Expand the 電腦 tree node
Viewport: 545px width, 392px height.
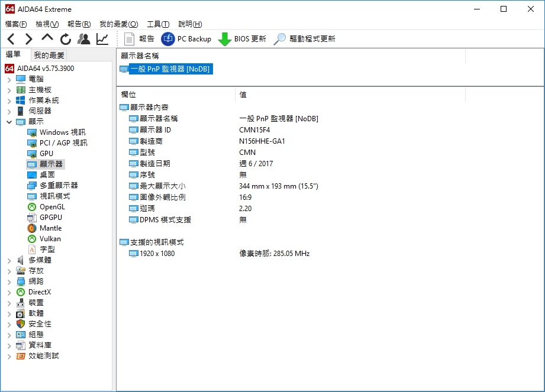[x=9, y=79]
